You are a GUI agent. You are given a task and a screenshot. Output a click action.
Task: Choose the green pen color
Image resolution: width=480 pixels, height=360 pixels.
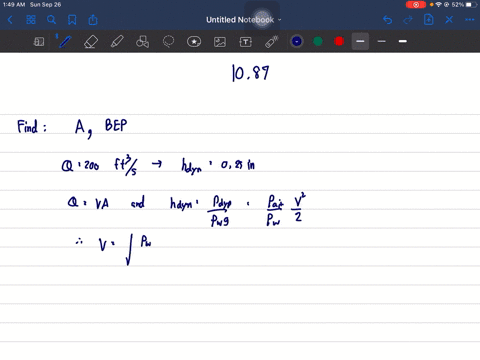pyautogui.click(x=318, y=41)
